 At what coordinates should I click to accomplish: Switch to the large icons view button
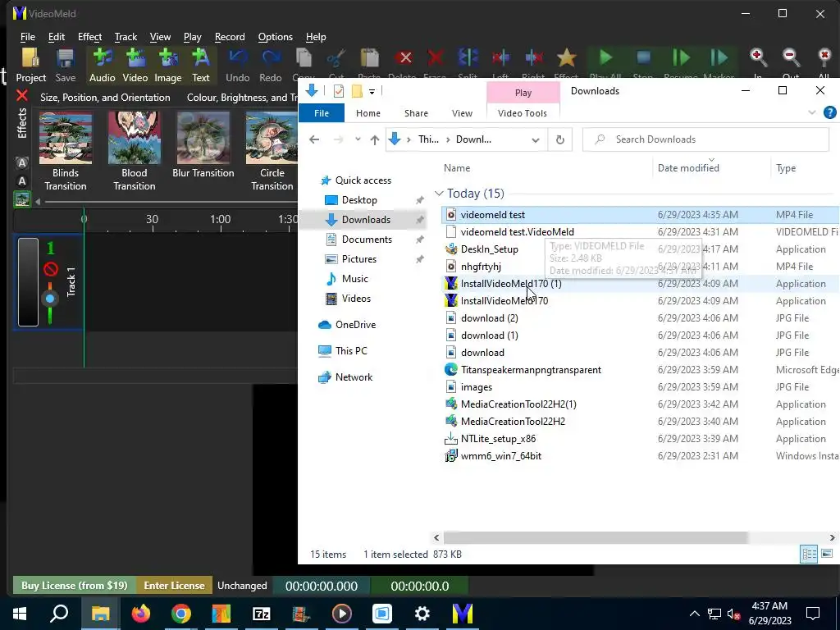pyautogui.click(x=827, y=554)
